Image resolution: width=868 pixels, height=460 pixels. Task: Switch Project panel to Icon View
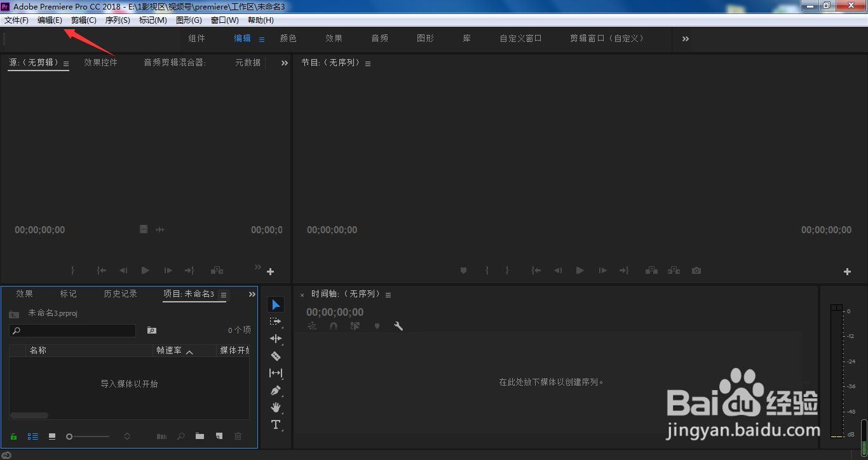pyautogui.click(x=52, y=436)
